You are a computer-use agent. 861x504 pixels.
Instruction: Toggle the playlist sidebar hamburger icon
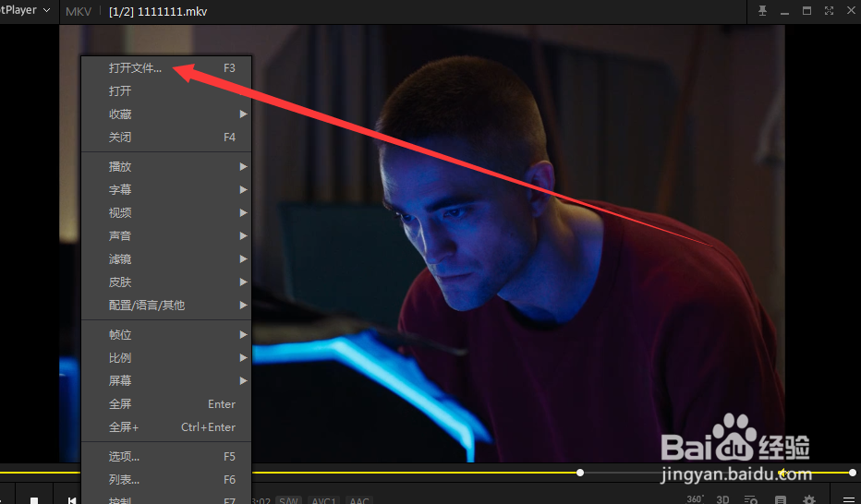[x=849, y=499]
